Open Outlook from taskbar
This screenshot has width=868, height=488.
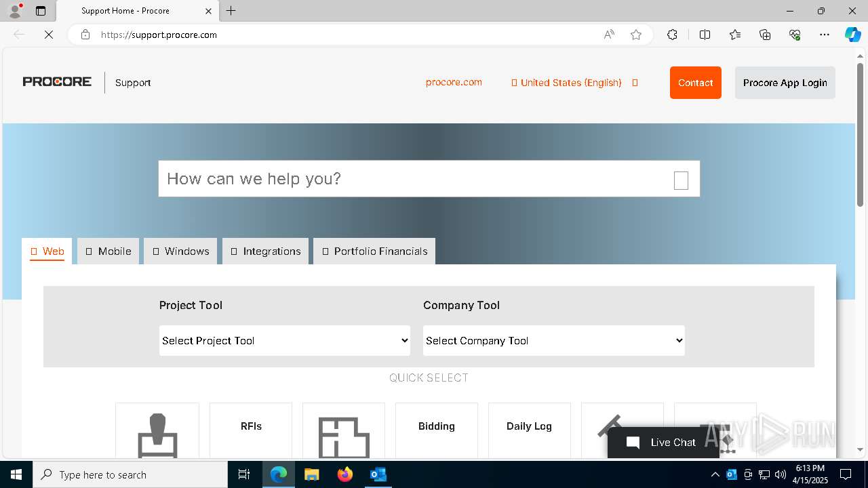tap(378, 474)
